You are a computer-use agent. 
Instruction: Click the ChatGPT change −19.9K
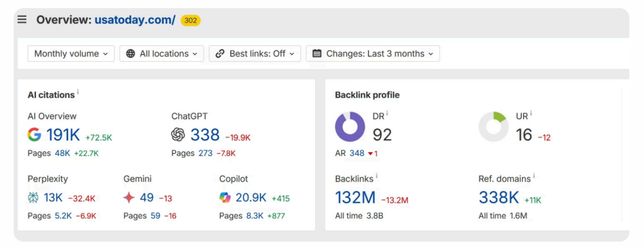(238, 138)
